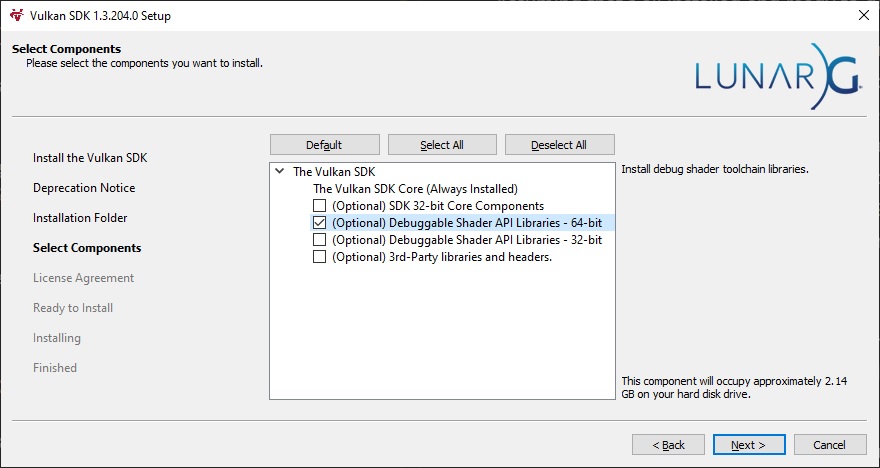Click the Install debug shader toolchain libraries description
880x468 pixels.
(x=715, y=169)
